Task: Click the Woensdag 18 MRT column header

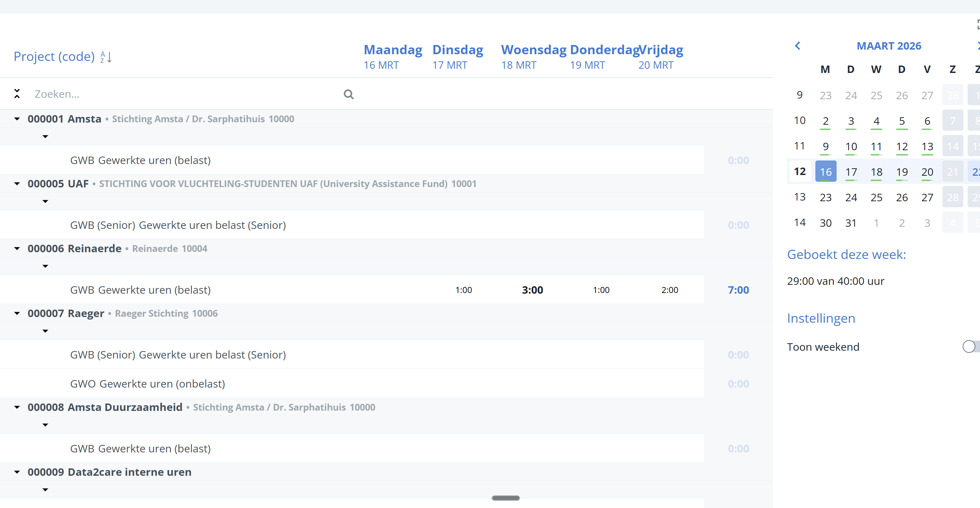Action: [533, 57]
